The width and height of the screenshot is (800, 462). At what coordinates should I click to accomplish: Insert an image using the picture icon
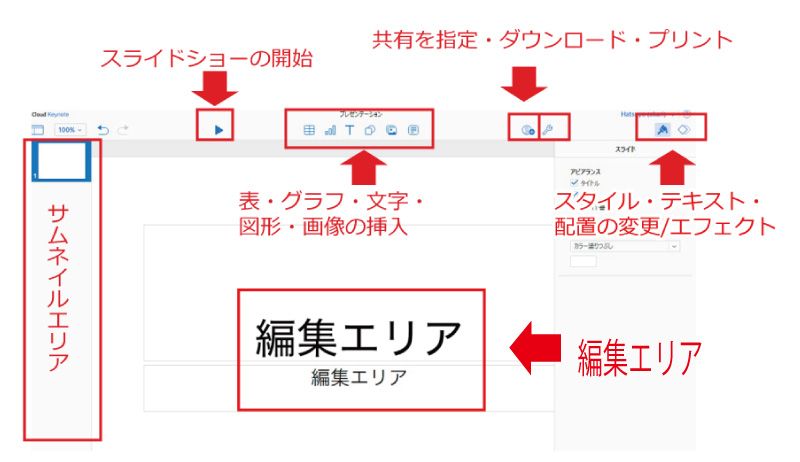(x=392, y=130)
